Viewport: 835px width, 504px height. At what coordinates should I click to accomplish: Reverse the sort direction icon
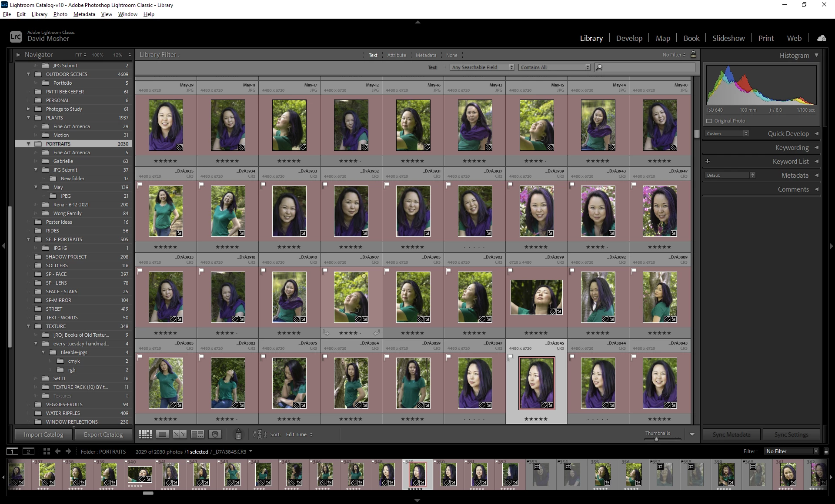pyautogui.click(x=260, y=434)
